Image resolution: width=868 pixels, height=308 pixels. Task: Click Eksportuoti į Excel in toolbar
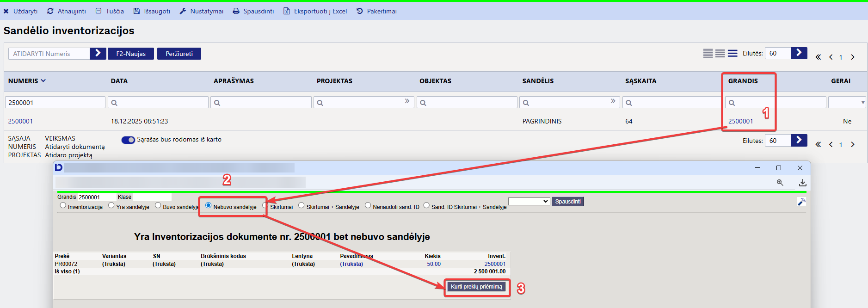pos(315,11)
